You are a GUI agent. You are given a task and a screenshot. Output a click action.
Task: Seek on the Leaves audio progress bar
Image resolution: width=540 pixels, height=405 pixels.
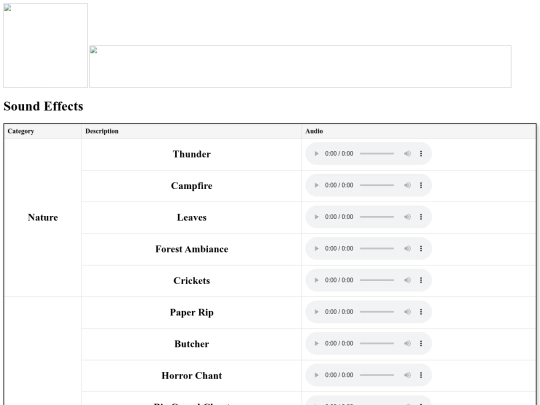[x=377, y=217]
